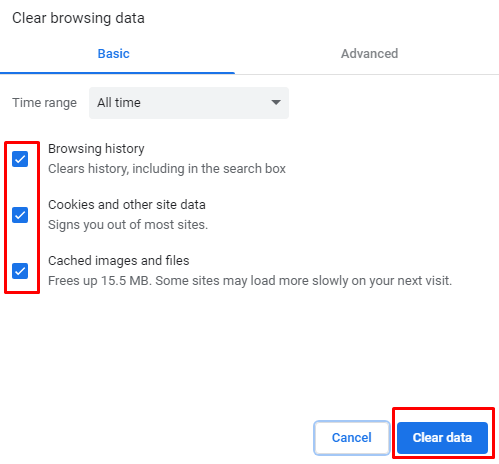Click the Time range dropdown arrow icon
This screenshot has width=499, height=464.
[x=276, y=102]
